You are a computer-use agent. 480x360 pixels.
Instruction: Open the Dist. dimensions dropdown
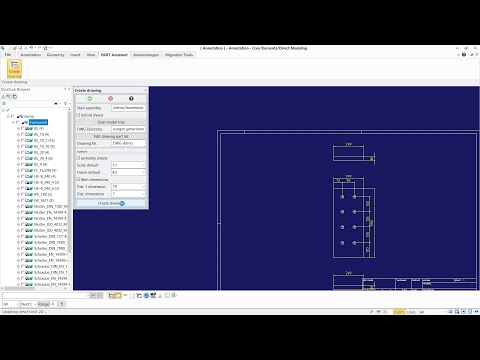143,194
